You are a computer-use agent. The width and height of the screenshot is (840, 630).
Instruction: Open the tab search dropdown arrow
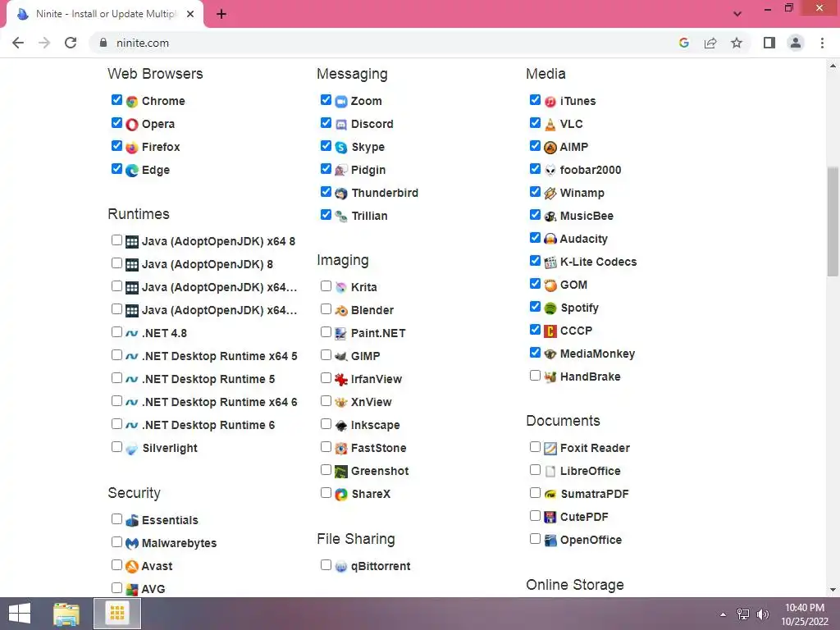[x=737, y=14]
